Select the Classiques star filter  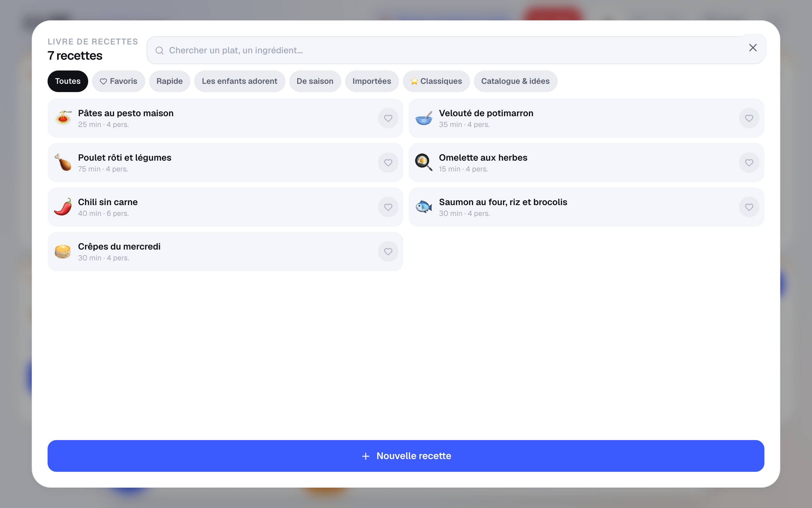coord(436,81)
